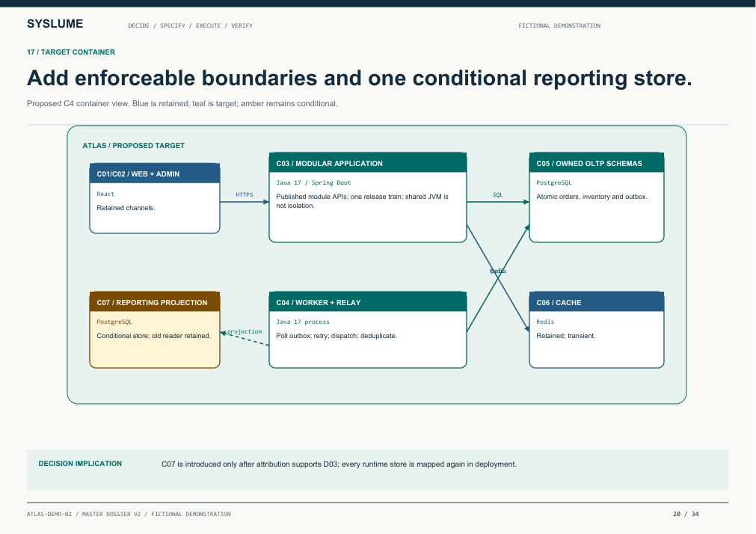Screen dimensions: 756x534
Task: Select the 'C01/C02 / WEB + ADMIN' container header
Action: click(155, 174)
